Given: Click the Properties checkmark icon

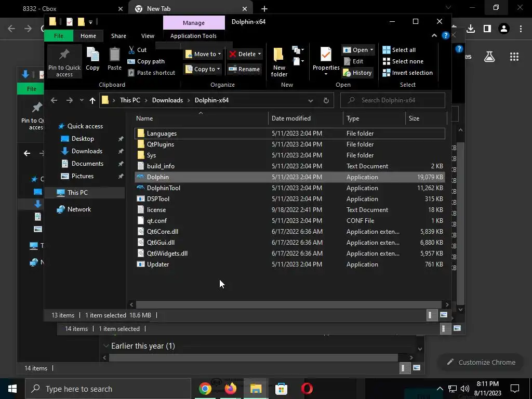Looking at the screenshot, I should click(326, 55).
